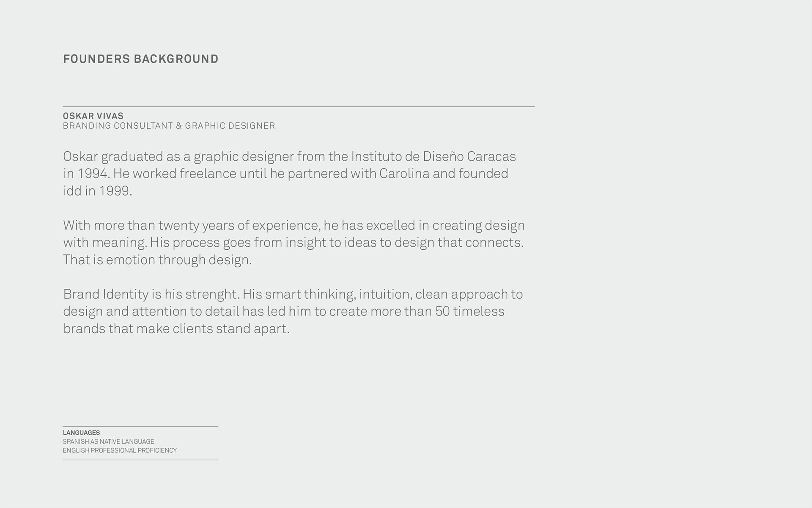Viewport: 812px width, 508px height.
Task: Select the OSKAR VIVAS name title
Action: pyautogui.click(x=93, y=116)
